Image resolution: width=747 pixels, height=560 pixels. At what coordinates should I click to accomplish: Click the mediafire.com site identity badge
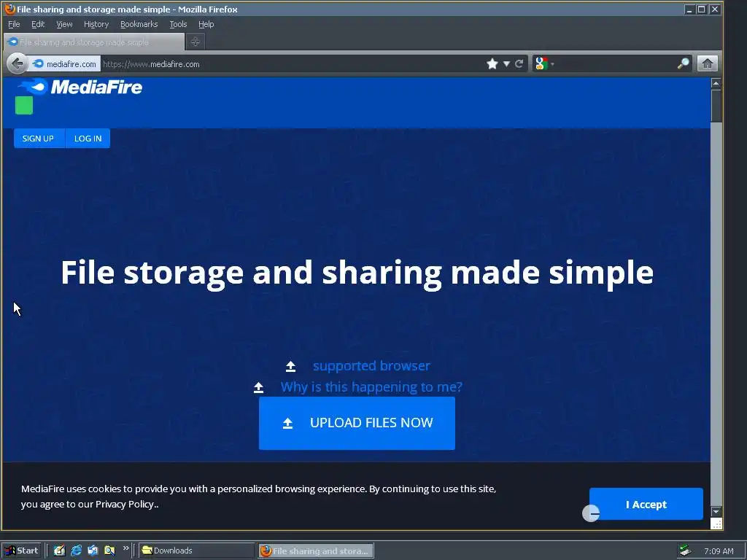pyautogui.click(x=65, y=64)
